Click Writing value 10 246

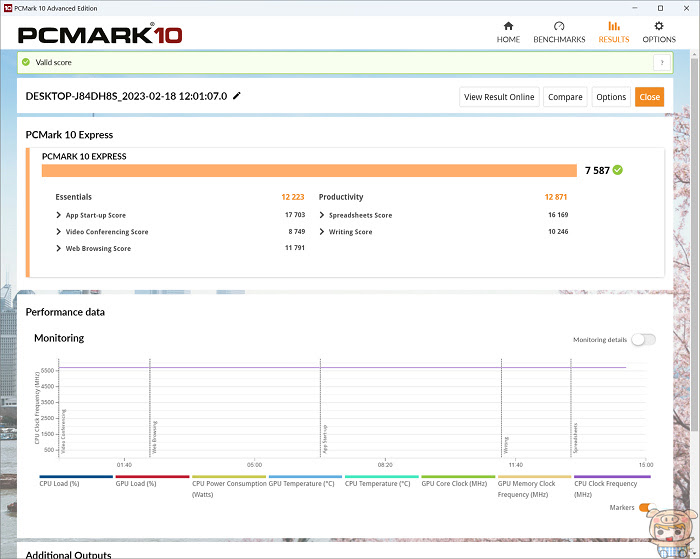[x=558, y=231]
